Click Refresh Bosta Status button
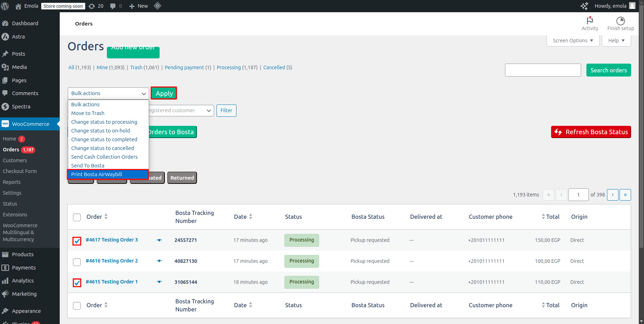The width and height of the screenshot is (644, 324). pyautogui.click(x=591, y=132)
